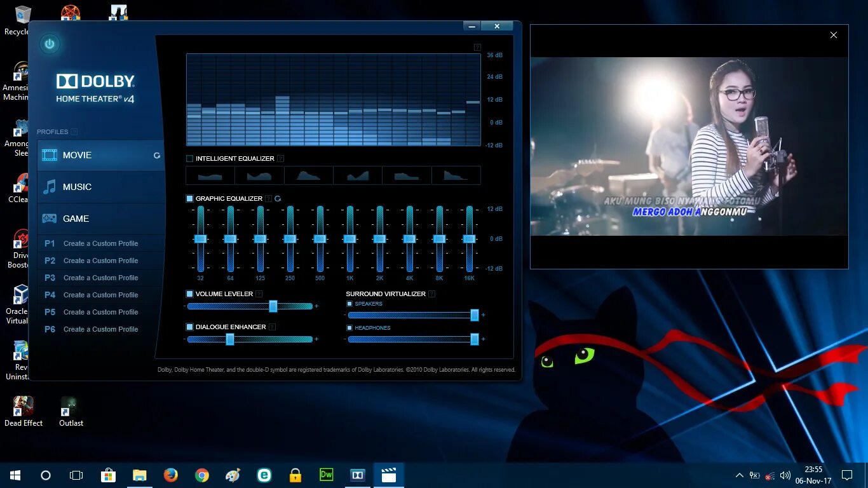Viewport: 868px width, 488px height.
Task: Open Surround Virtualizer help question mark
Action: [x=431, y=294]
